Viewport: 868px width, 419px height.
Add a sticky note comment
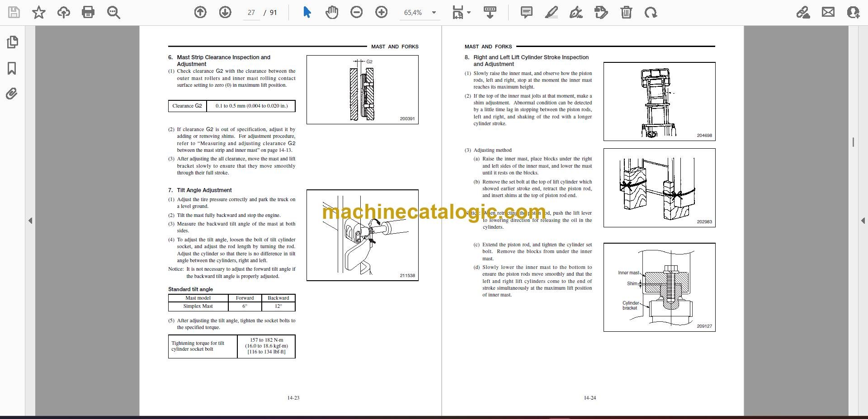527,12
